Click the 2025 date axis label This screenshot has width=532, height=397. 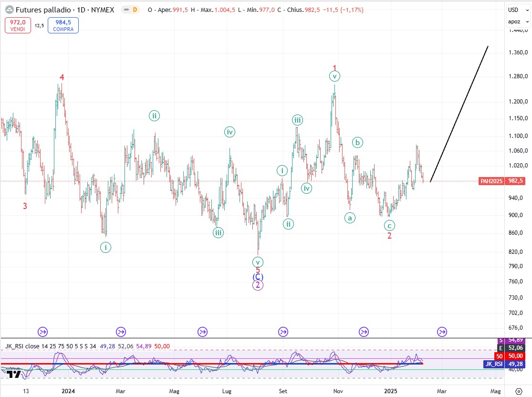[x=390, y=391]
